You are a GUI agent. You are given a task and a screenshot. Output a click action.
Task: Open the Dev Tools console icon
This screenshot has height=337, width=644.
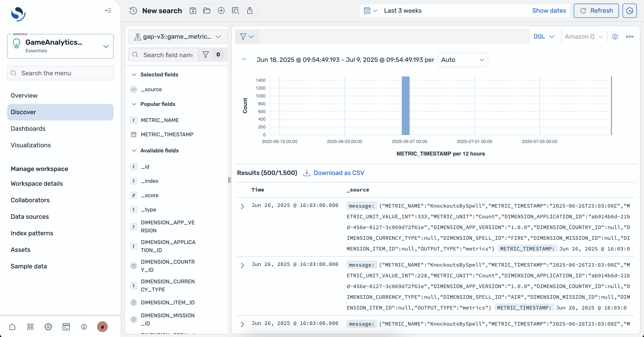66,326
